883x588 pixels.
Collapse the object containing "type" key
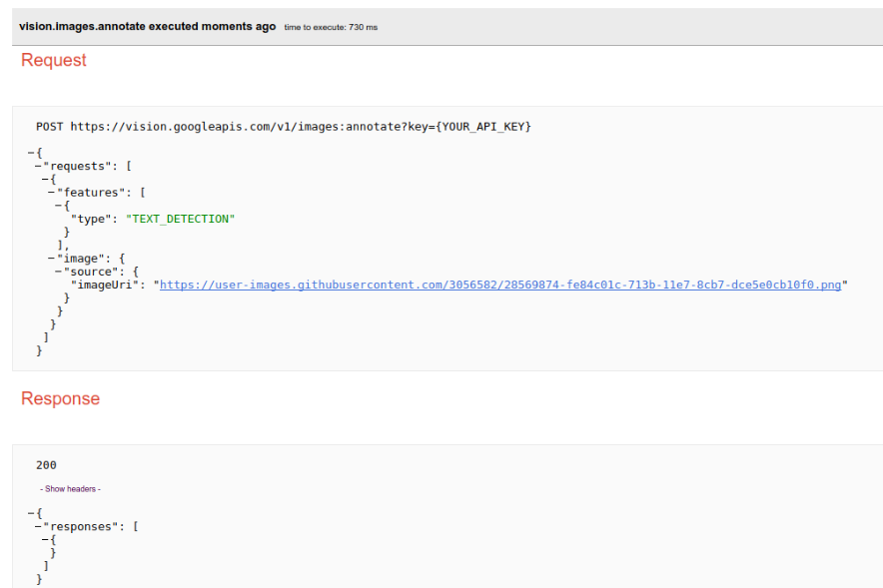point(58,206)
